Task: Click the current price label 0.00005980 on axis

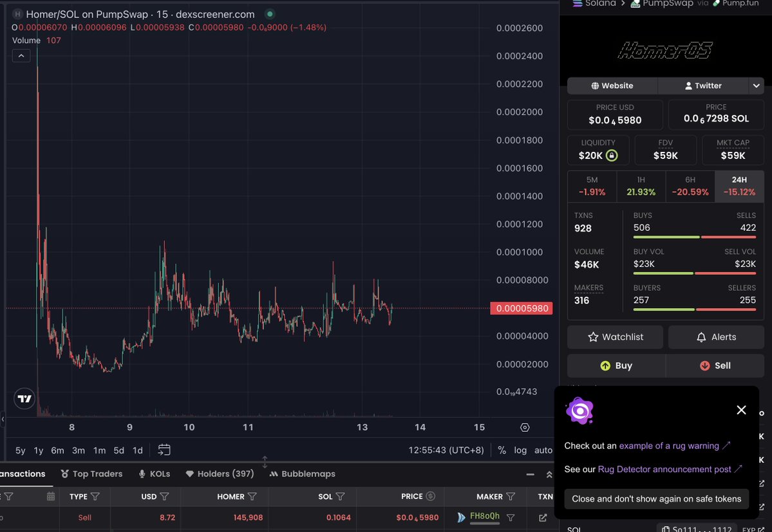Action: click(x=522, y=308)
